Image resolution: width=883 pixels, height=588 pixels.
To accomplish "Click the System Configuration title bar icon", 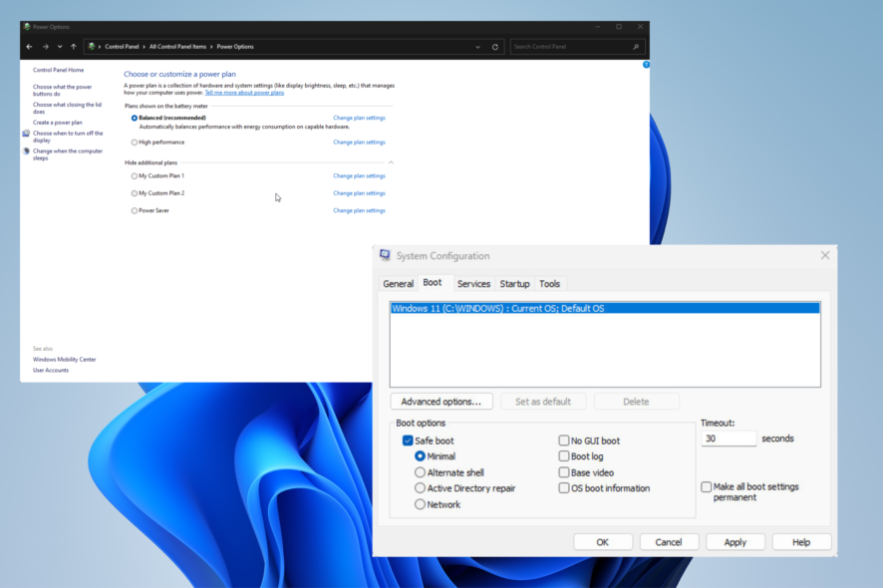I will [x=385, y=255].
